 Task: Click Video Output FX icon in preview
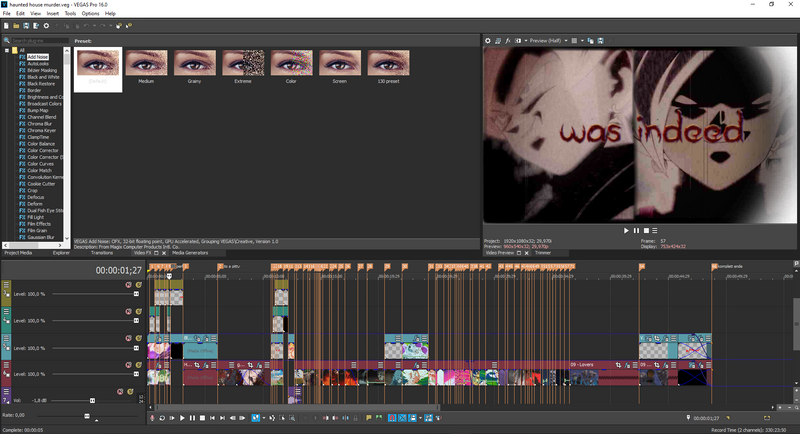508,41
